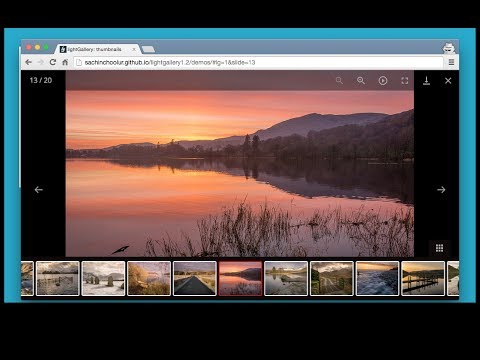Click the browser back button

tap(28, 62)
